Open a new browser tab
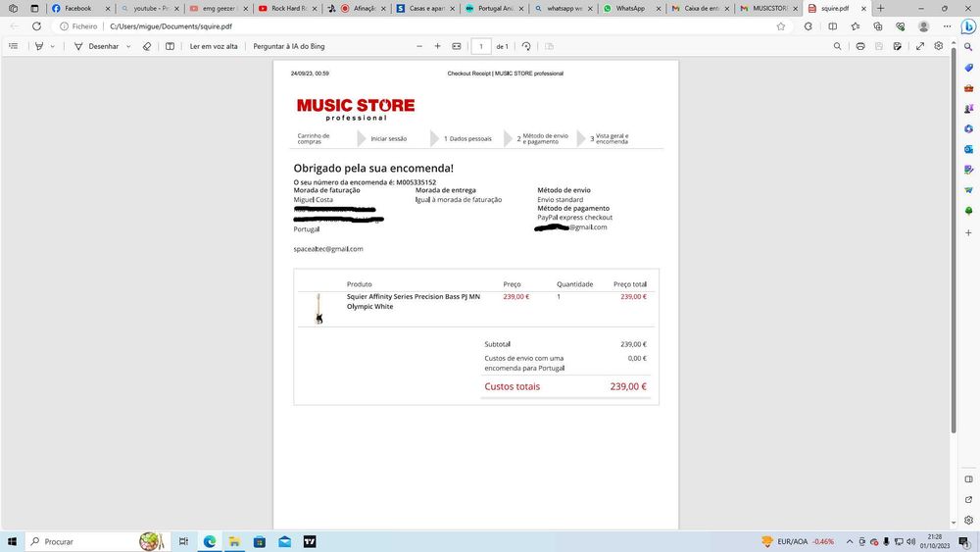The width and height of the screenshot is (980, 552). [881, 8]
